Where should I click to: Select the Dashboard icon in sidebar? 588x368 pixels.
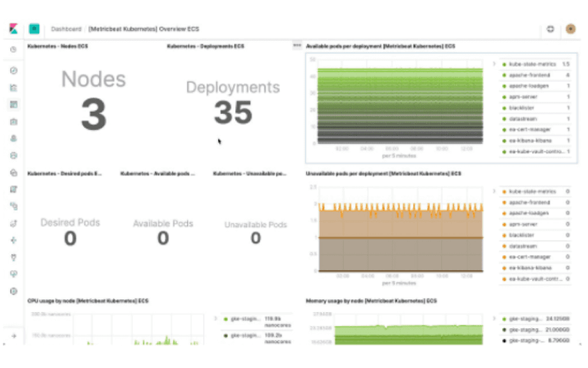13,105
